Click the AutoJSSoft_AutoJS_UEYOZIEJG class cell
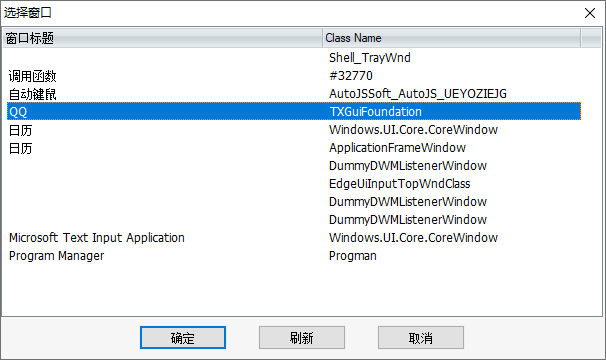 pyautogui.click(x=418, y=94)
